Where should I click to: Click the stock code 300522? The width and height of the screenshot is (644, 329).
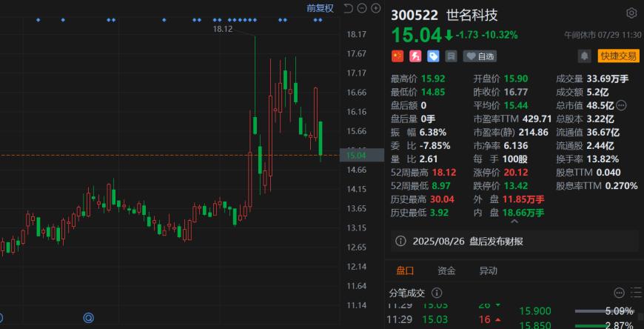point(414,15)
